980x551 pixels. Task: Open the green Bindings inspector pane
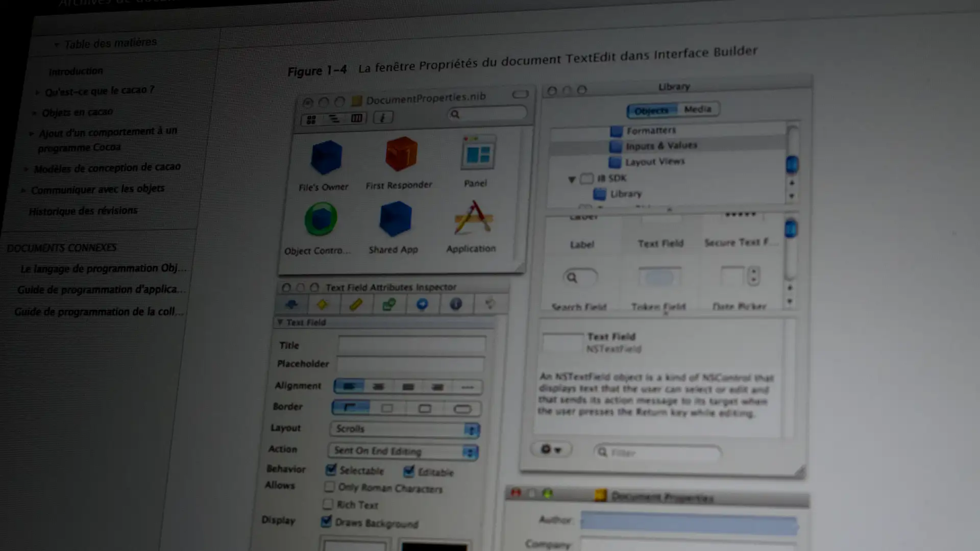pos(389,305)
